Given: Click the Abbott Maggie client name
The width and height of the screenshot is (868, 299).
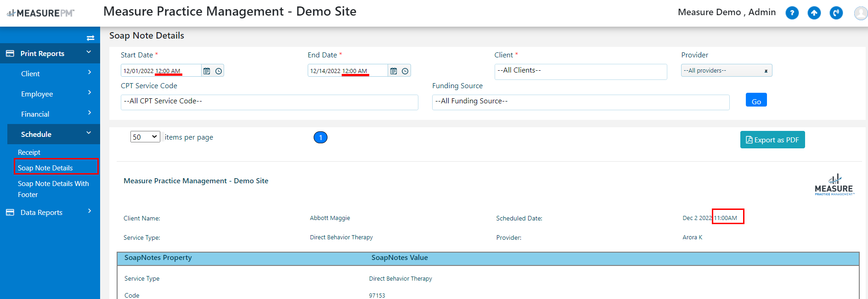Looking at the screenshot, I should pyautogui.click(x=330, y=218).
